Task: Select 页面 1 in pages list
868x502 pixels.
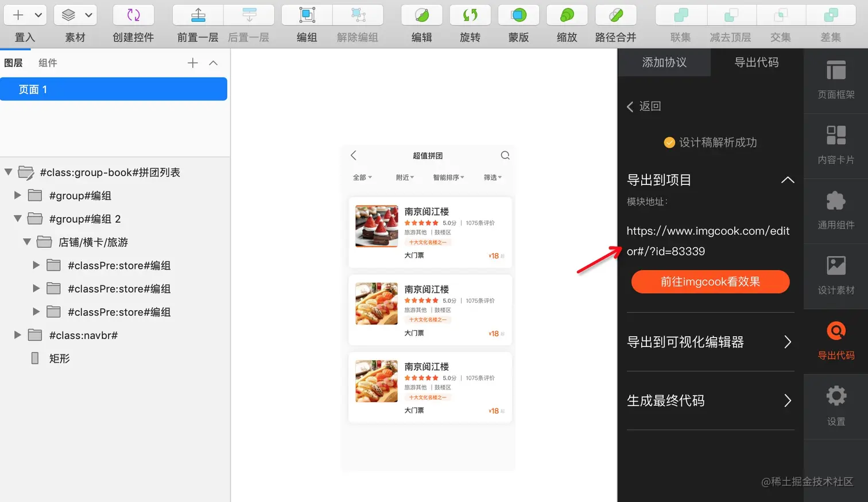Action: pyautogui.click(x=114, y=89)
